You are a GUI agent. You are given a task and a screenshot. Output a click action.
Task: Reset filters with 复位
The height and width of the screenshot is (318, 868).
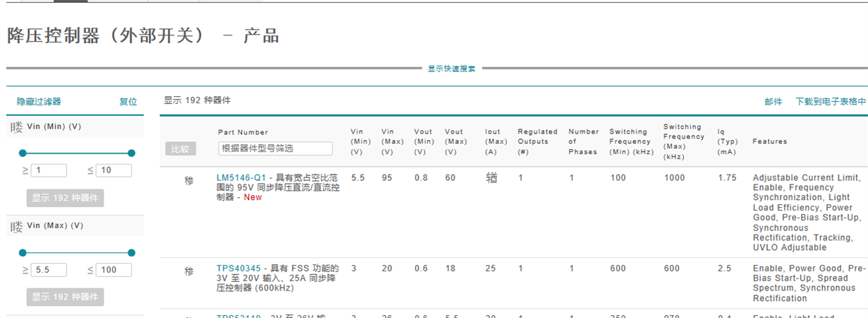(128, 102)
